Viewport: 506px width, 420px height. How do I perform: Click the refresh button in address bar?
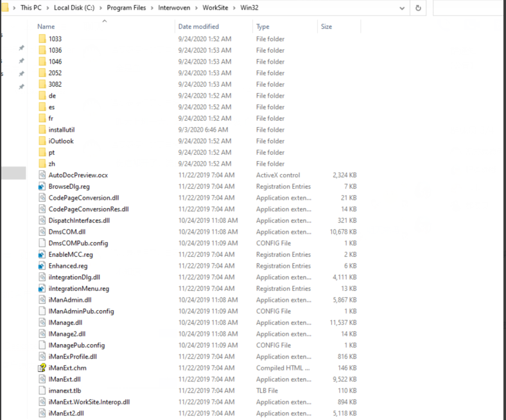tap(418, 8)
